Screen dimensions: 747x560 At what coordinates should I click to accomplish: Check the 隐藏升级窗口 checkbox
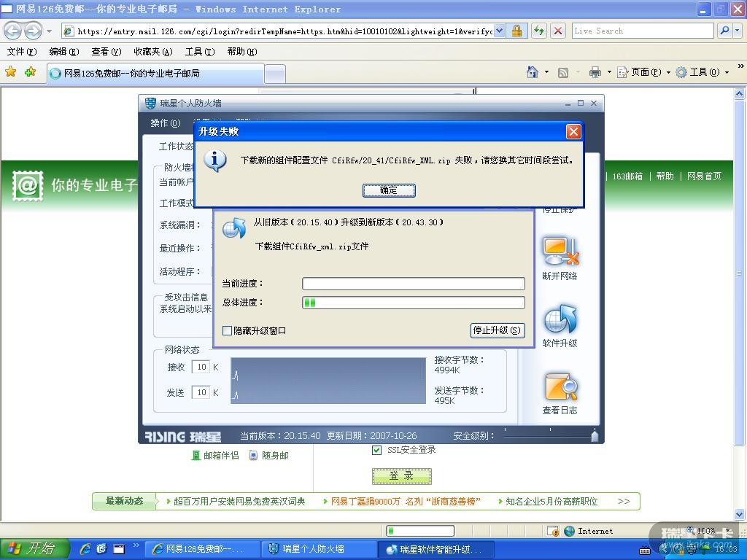pos(228,330)
